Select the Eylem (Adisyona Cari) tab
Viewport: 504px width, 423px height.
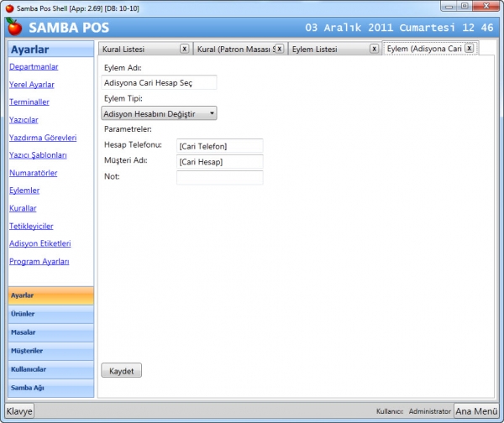430,48
